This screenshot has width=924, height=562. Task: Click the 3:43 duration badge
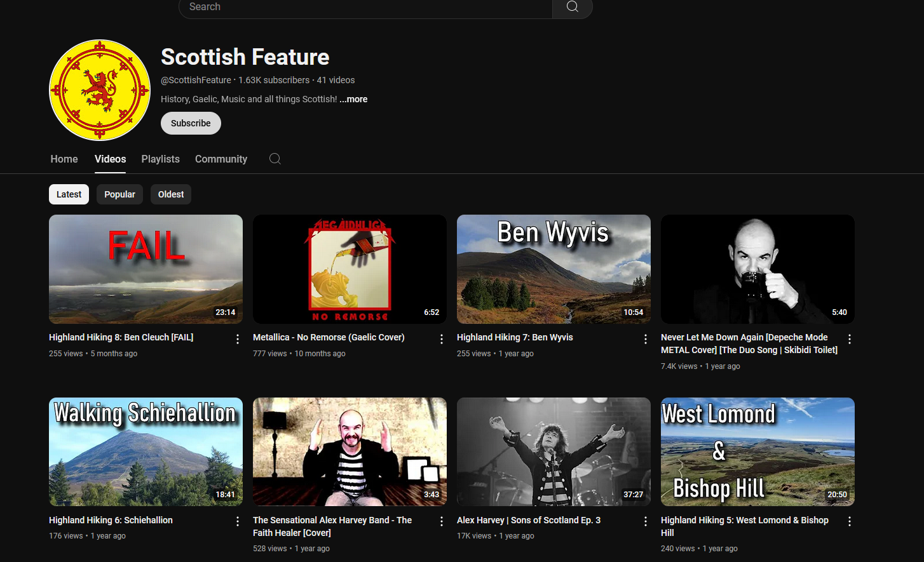click(x=431, y=495)
